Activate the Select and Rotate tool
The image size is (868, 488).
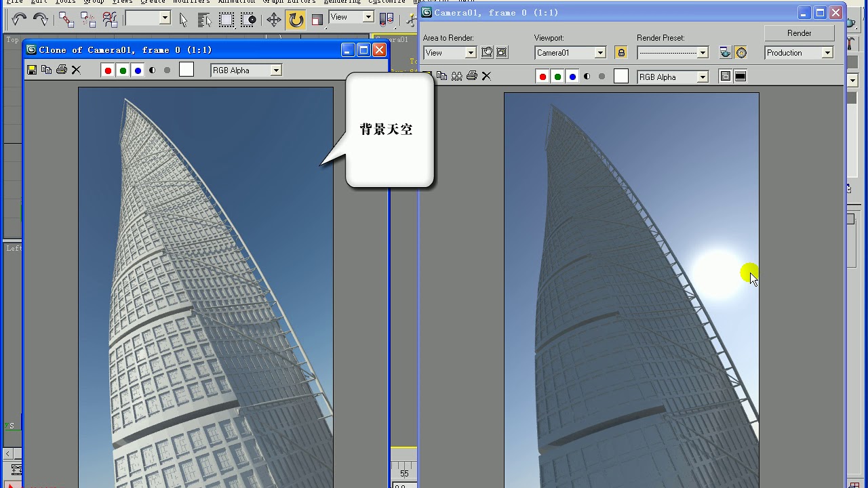point(296,20)
